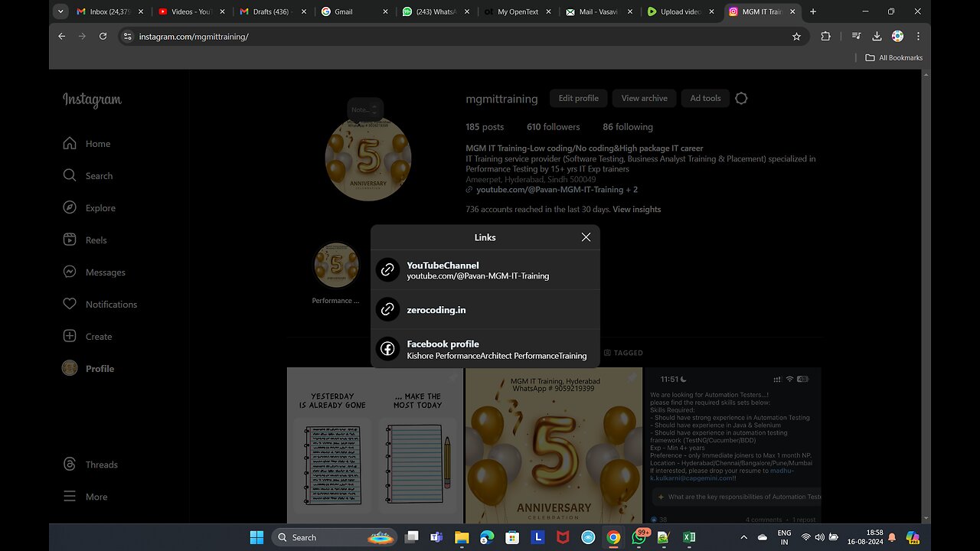Open the Automation Testers post
Image resolution: width=980 pixels, height=551 pixels.
733,445
